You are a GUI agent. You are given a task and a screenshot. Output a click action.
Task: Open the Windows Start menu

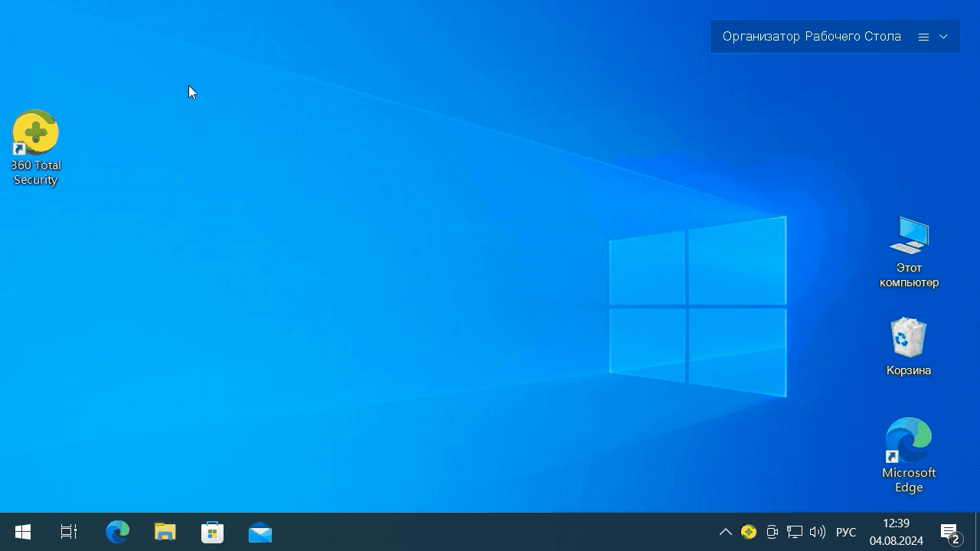pos(23,532)
